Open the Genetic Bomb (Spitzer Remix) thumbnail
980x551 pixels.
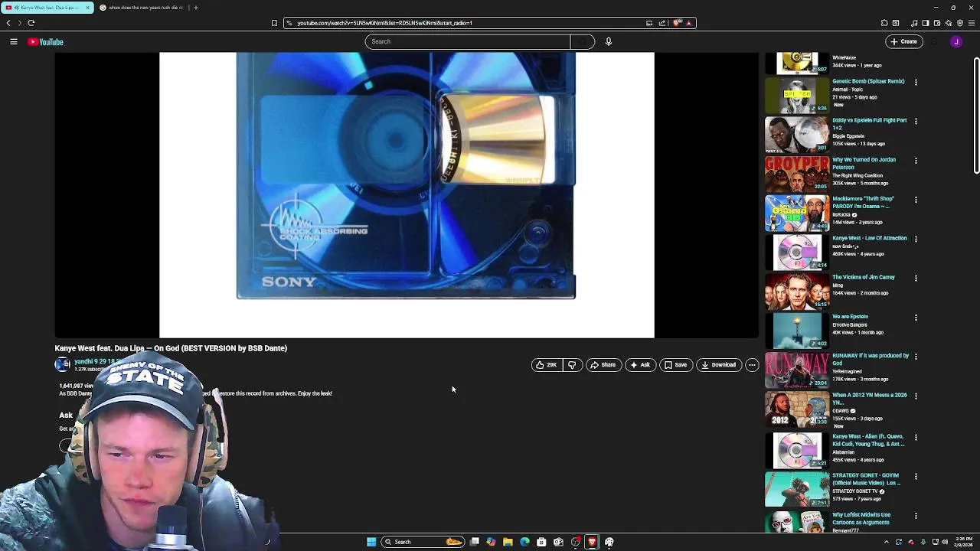click(x=797, y=95)
